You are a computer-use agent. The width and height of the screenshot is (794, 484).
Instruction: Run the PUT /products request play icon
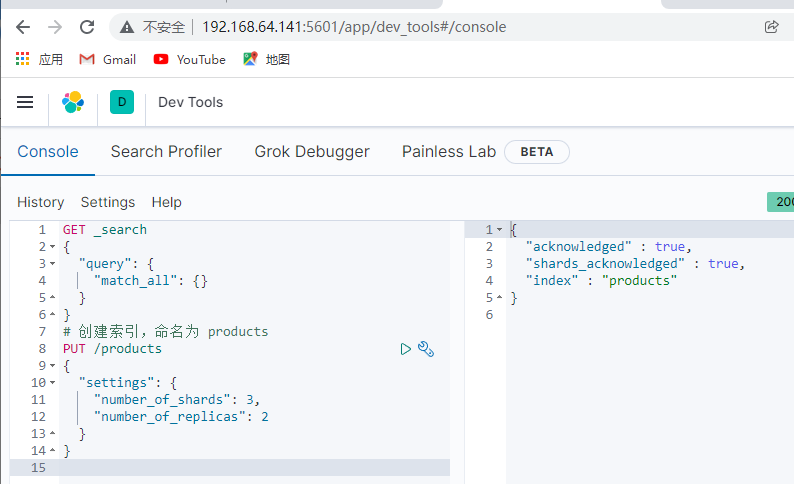[405, 349]
